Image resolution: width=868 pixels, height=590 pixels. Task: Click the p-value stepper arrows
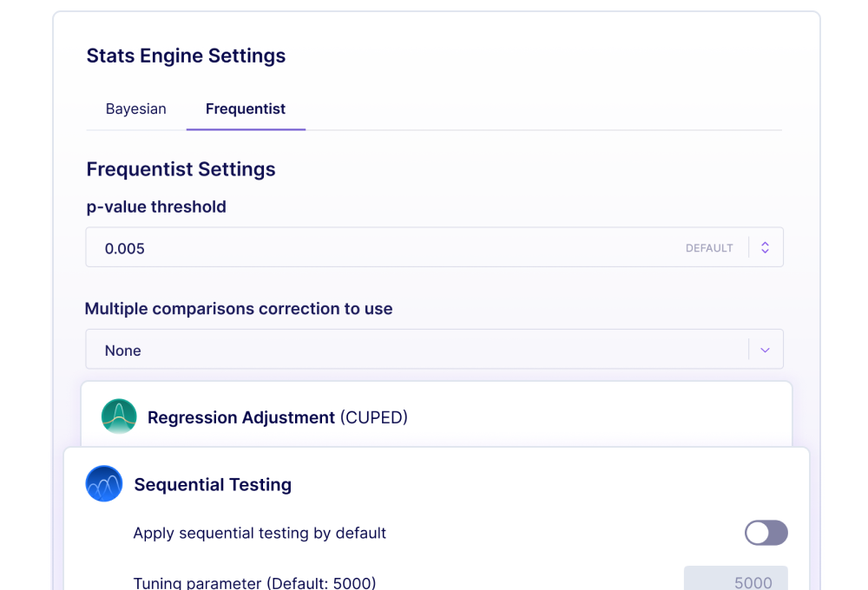pyautogui.click(x=765, y=247)
